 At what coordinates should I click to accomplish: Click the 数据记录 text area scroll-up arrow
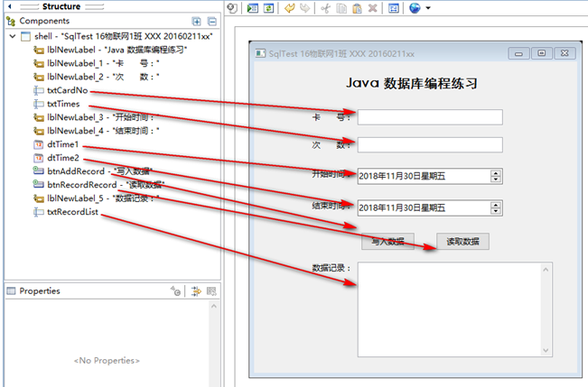point(546,270)
